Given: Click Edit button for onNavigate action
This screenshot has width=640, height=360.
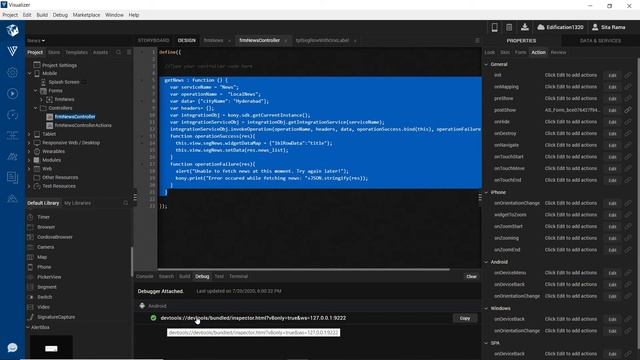Looking at the screenshot, I should tap(612, 145).
